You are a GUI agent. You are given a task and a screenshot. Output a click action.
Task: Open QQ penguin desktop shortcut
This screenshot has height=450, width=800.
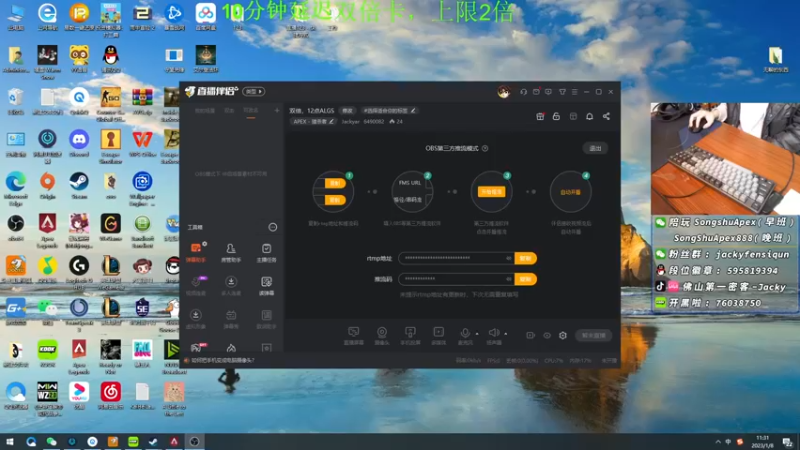point(110,59)
